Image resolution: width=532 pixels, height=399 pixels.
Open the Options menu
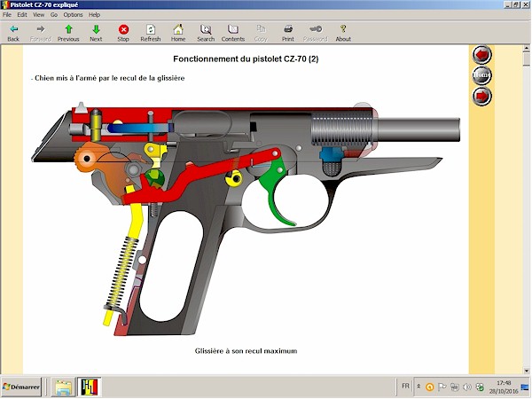[x=73, y=14]
